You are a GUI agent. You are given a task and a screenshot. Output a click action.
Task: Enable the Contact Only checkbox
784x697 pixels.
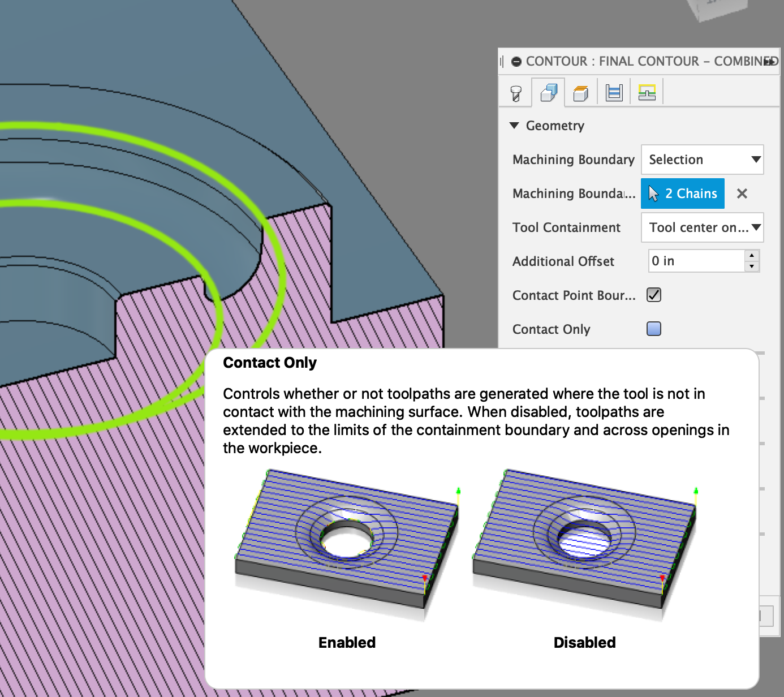[x=653, y=329]
